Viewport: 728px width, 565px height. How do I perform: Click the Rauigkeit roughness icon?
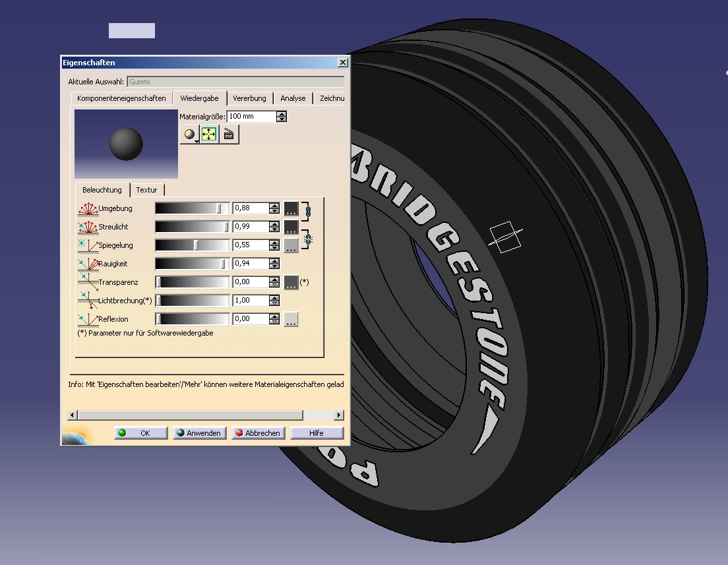(88, 264)
